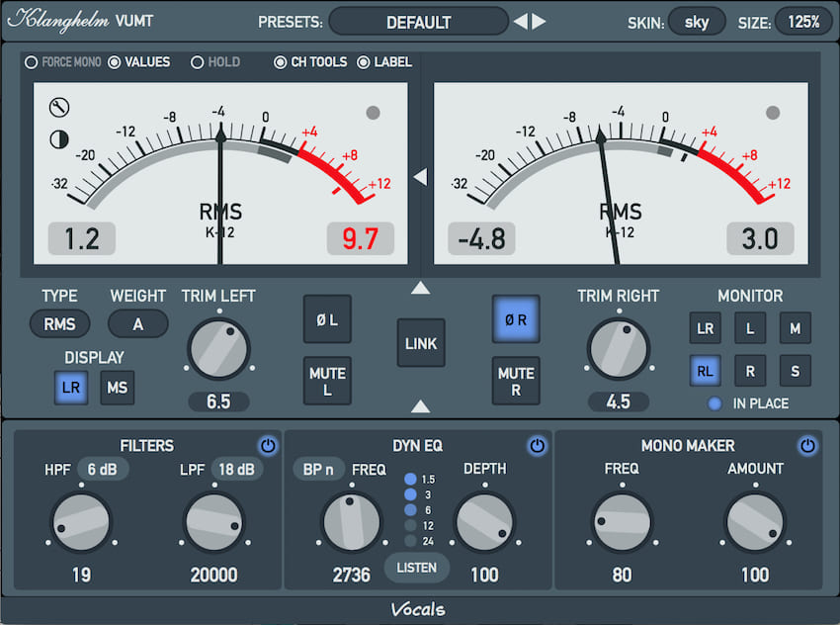Image resolution: width=840 pixels, height=625 pixels.
Task: Reset the left meter peak LED indicator
Action: 373,113
